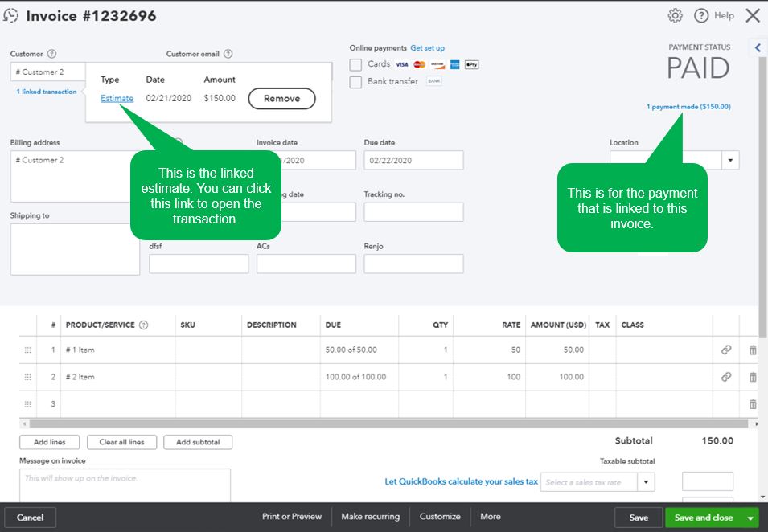Screen dimensions: 768x532
Task: Click Customize in the footer
Action: tap(440, 517)
